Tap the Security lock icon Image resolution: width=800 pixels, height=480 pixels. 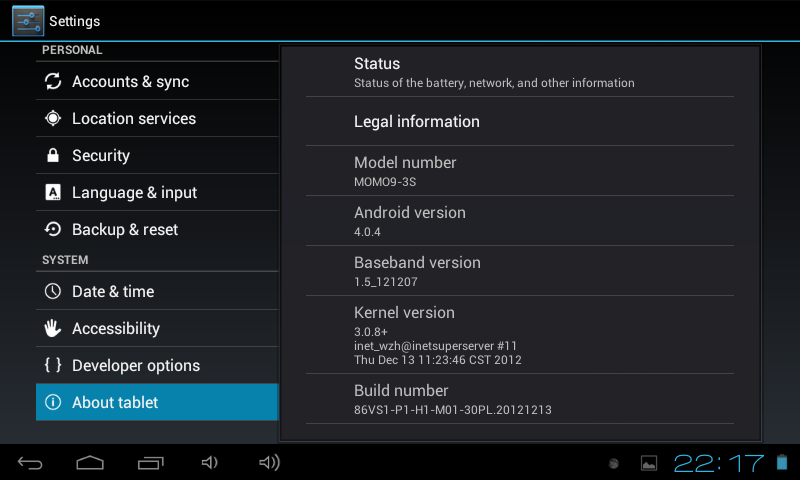pyautogui.click(x=53, y=156)
